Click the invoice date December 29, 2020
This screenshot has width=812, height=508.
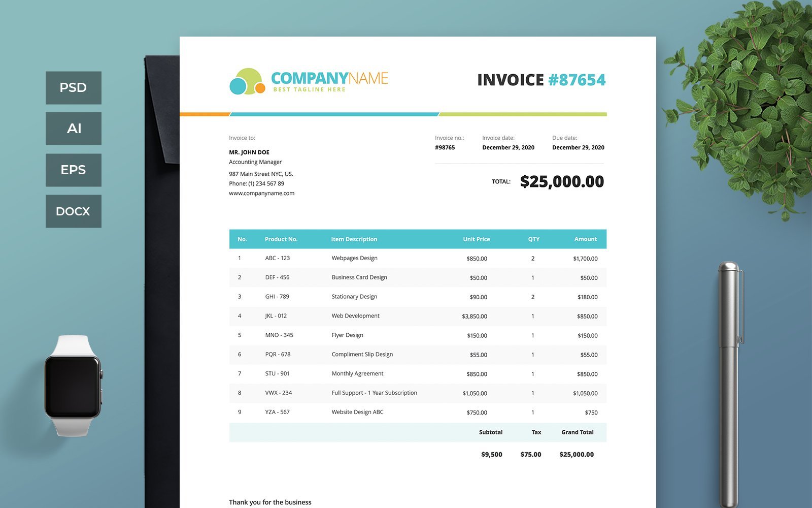point(508,148)
